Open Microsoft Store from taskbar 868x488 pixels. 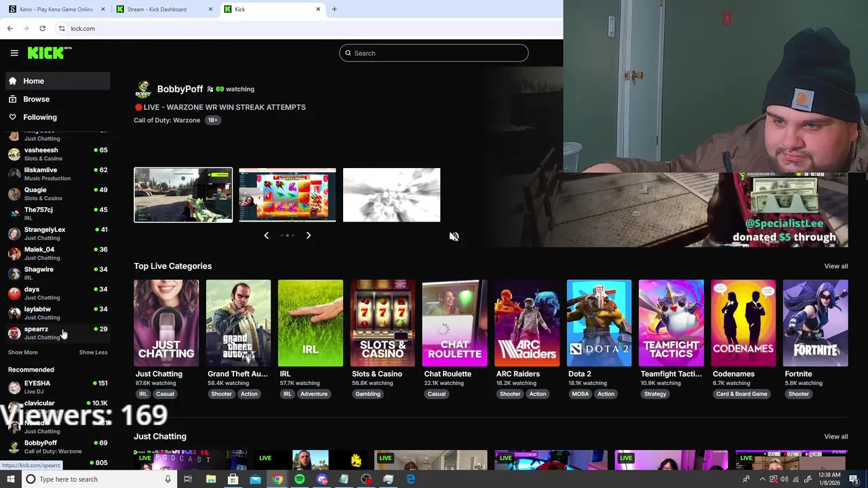pos(233,479)
